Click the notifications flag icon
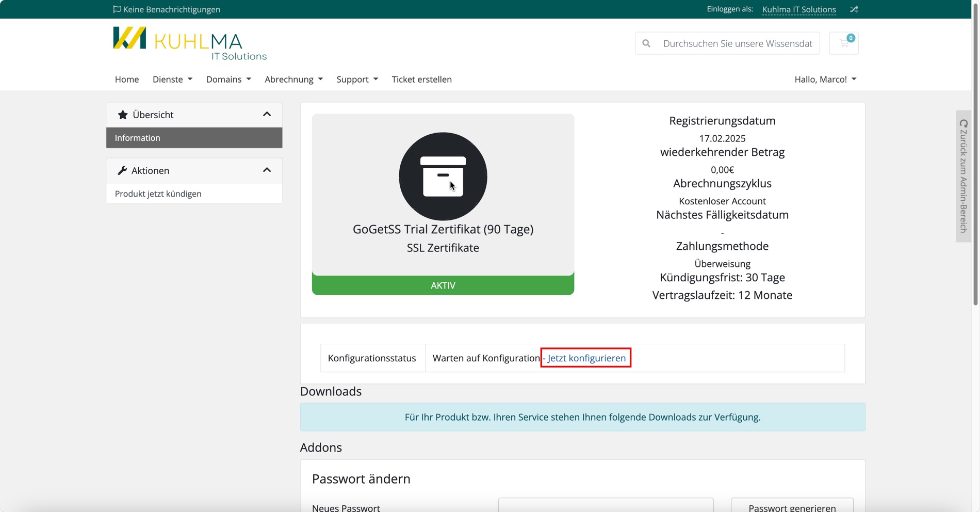 pos(117,9)
